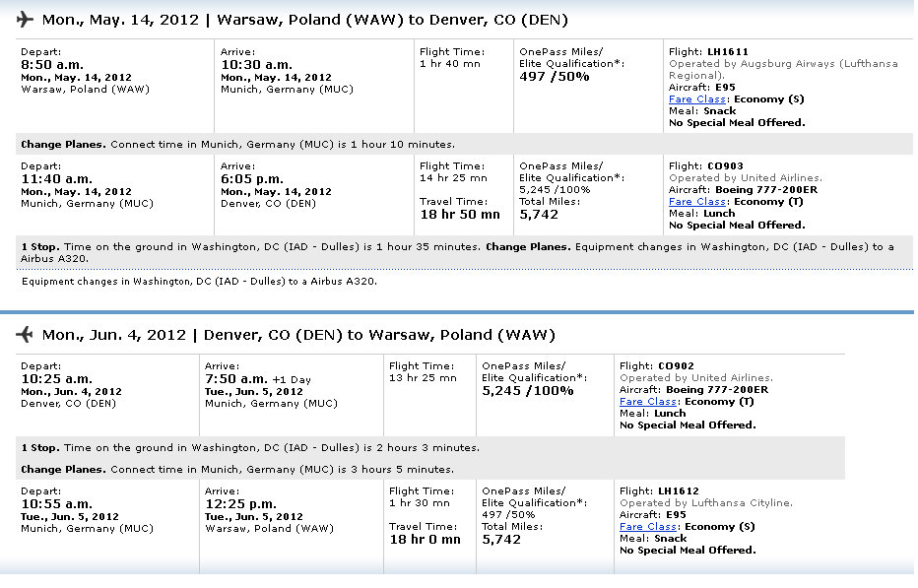Select the Warsaw to Denver trip heading
The height and width of the screenshot is (588, 918).
(x=305, y=20)
